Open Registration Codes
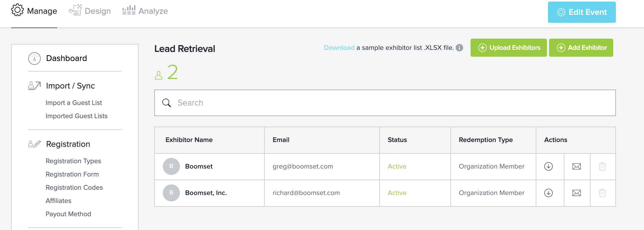 74,188
